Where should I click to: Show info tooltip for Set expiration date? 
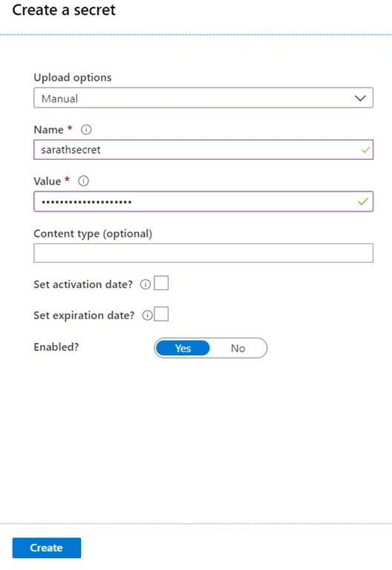pyautogui.click(x=147, y=315)
